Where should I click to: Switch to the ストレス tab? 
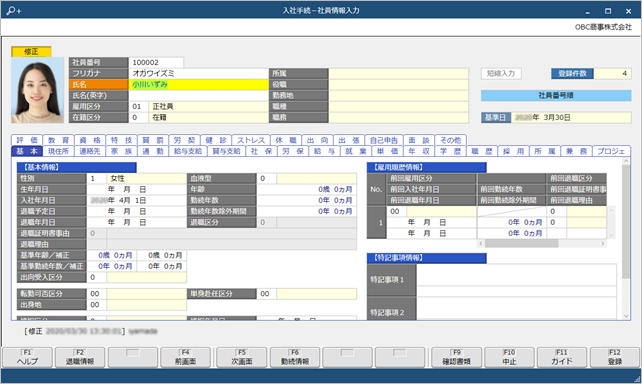(x=251, y=140)
